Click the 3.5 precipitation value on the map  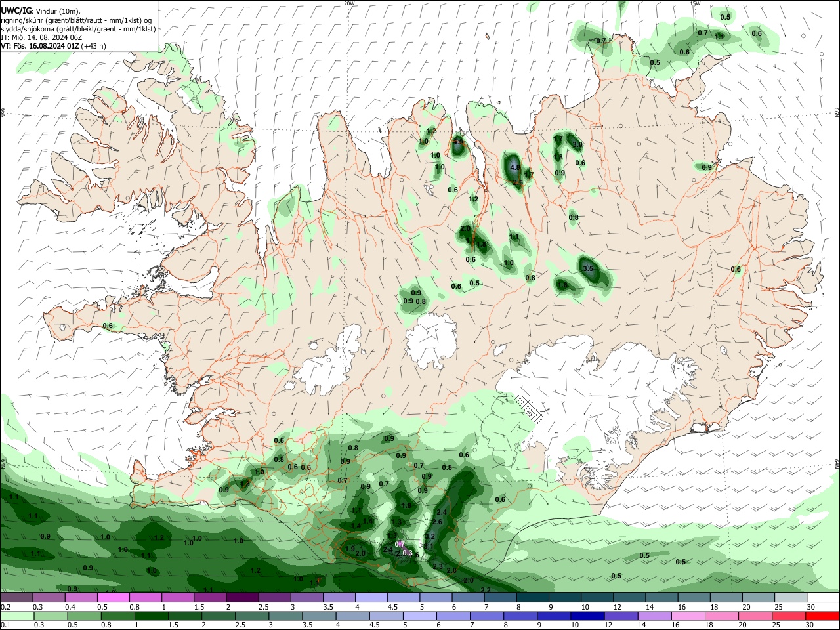[x=588, y=268]
